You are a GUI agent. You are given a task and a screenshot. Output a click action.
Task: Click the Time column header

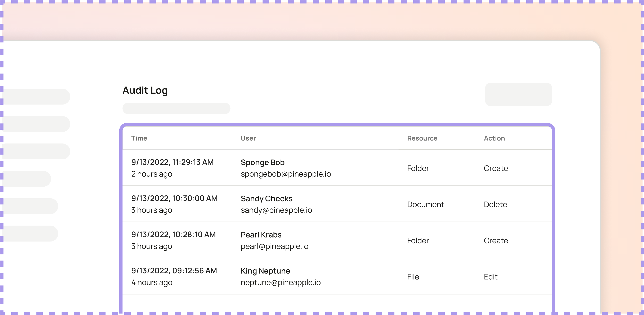point(139,138)
